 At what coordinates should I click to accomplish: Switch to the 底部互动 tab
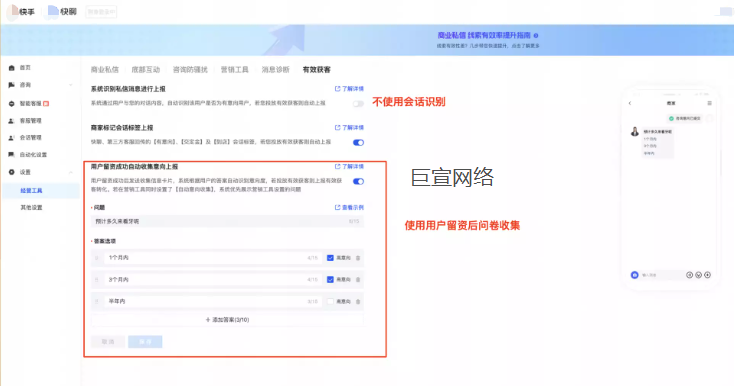(146, 70)
